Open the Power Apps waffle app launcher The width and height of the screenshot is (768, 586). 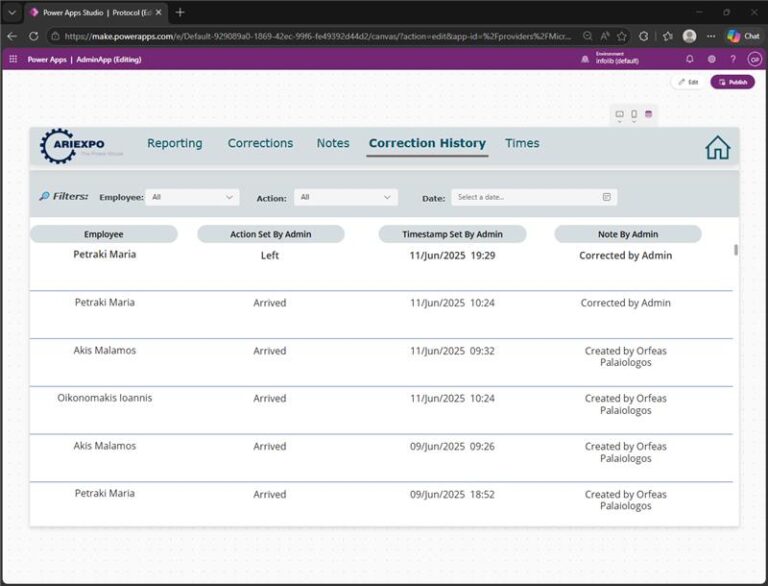13,59
